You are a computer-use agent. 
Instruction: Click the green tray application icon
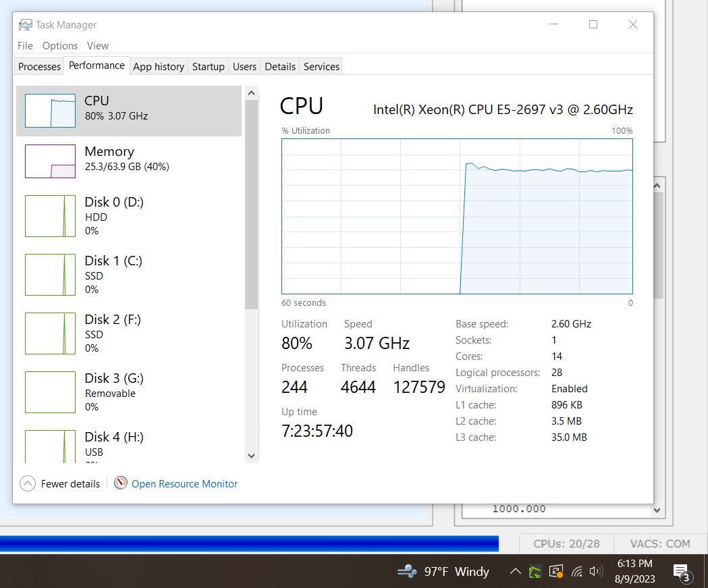(x=535, y=572)
